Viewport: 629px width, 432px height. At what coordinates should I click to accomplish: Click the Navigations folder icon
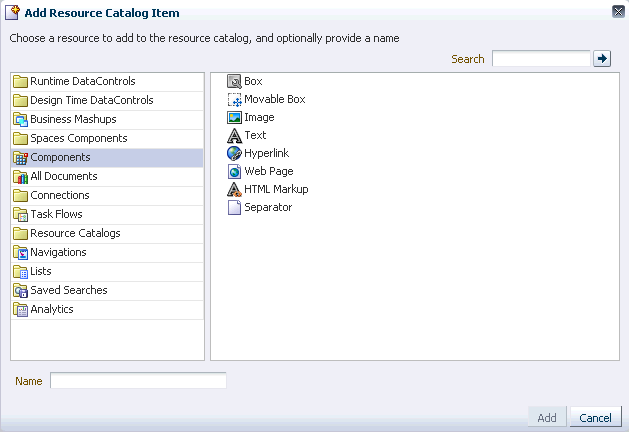20,253
